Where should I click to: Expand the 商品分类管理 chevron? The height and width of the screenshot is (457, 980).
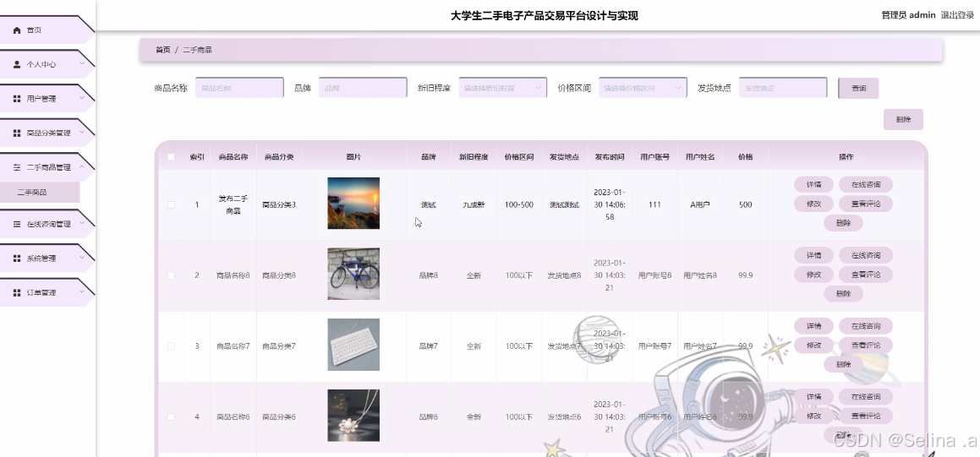pyautogui.click(x=82, y=133)
